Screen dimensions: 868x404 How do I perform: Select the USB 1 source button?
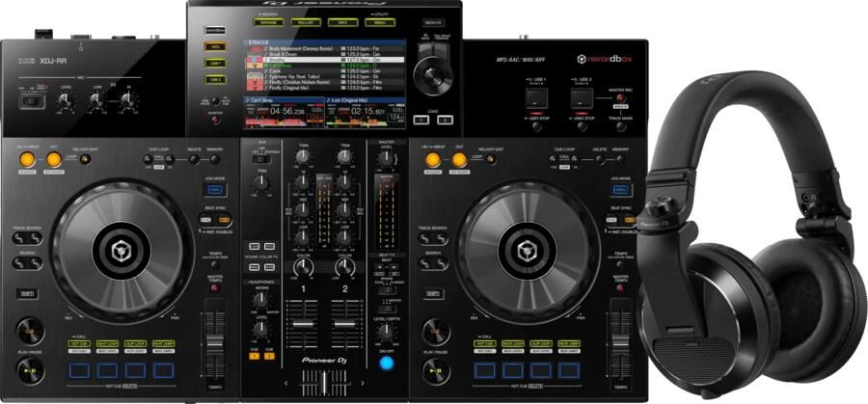[x=214, y=63]
